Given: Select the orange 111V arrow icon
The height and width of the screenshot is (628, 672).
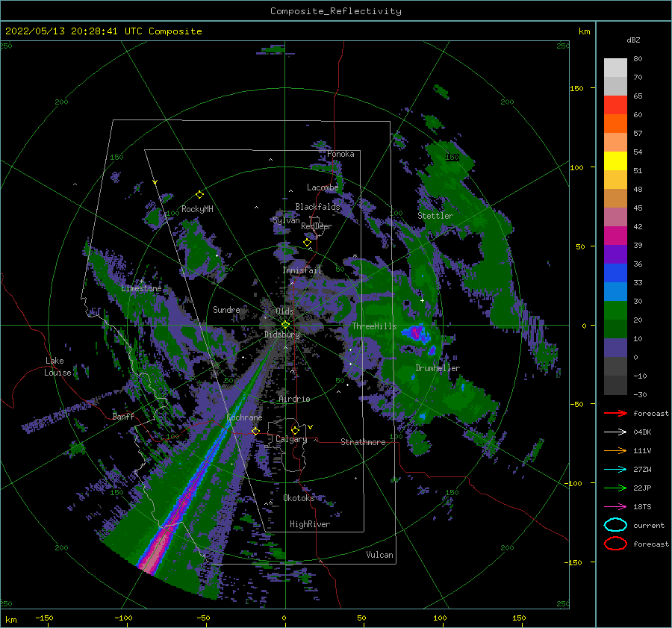Looking at the screenshot, I should (615, 450).
